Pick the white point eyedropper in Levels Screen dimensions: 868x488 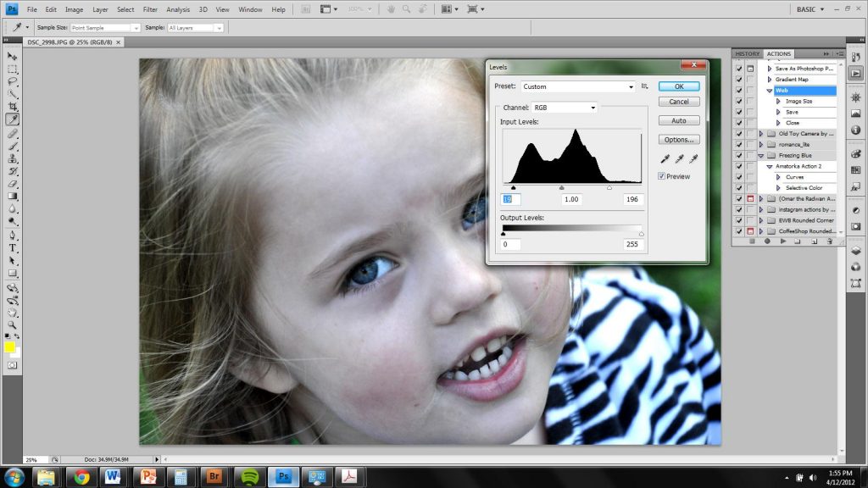pos(693,158)
